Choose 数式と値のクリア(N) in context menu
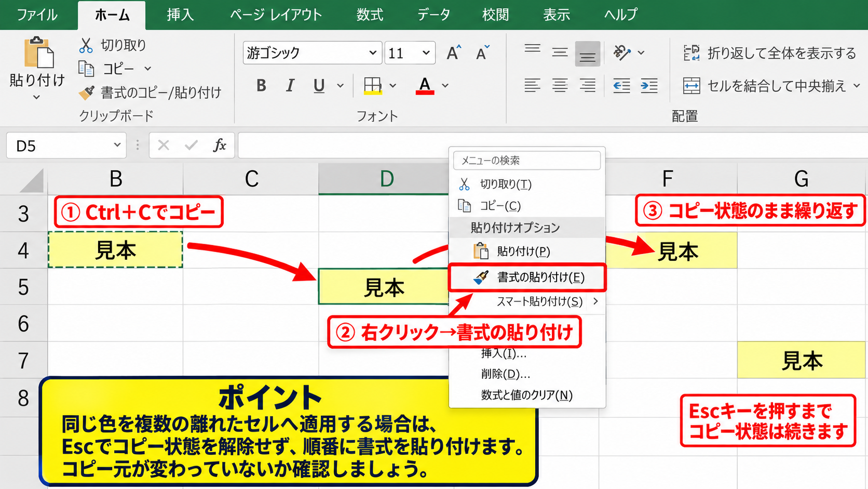Viewport: 868px width, 489px height. 527,395
